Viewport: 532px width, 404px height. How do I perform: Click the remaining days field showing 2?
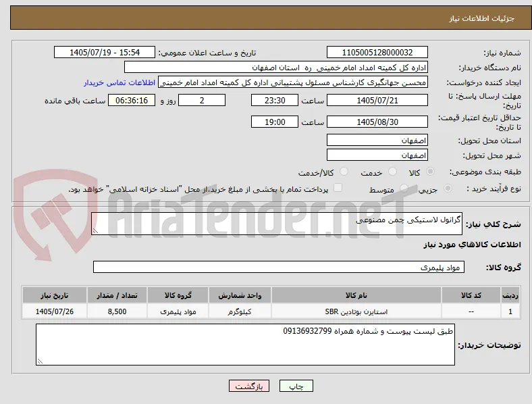tap(202, 100)
